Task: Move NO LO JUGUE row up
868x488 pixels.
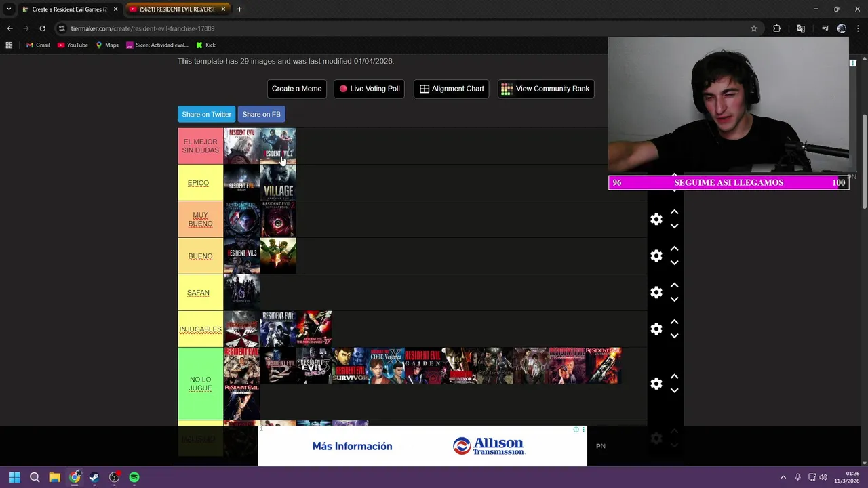Action: (x=674, y=377)
